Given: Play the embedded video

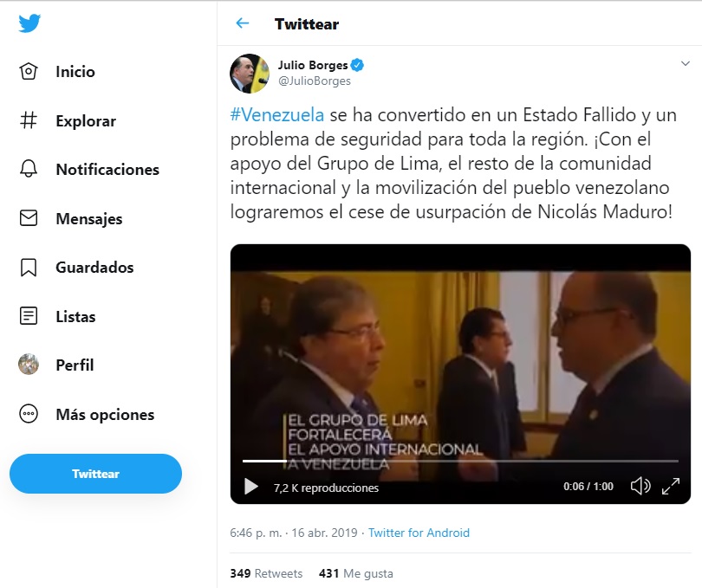Looking at the screenshot, I should [x=250, y=487].
